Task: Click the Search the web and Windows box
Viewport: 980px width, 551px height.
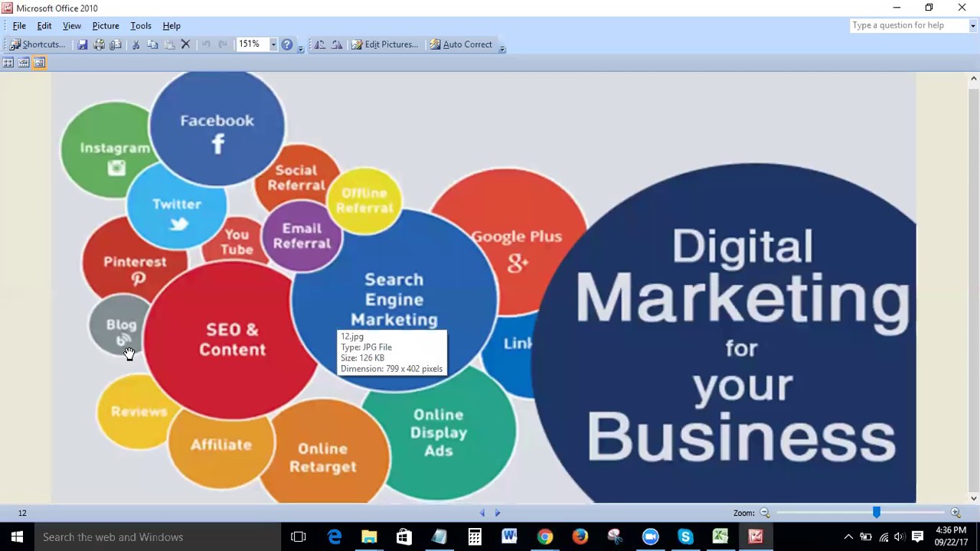Action: point(158,537)
